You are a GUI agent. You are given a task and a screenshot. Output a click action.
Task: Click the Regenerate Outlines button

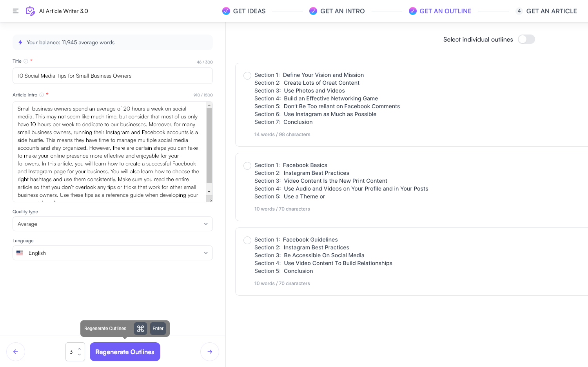125,352
